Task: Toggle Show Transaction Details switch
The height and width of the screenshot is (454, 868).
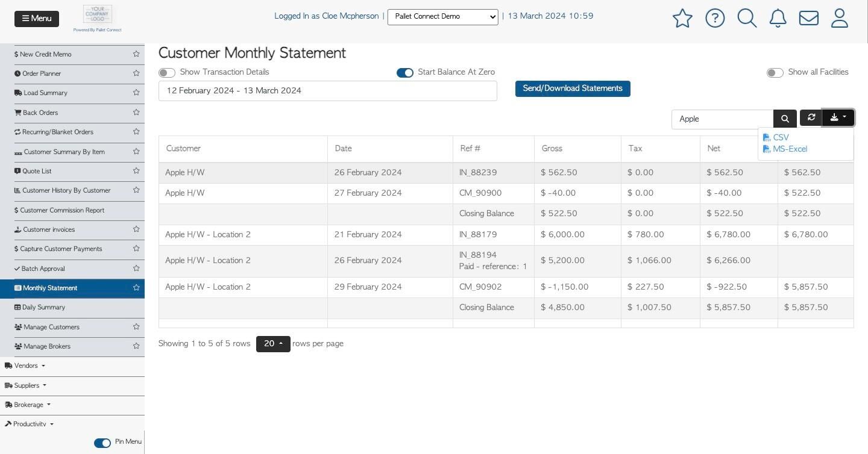Action: (167, 73)
